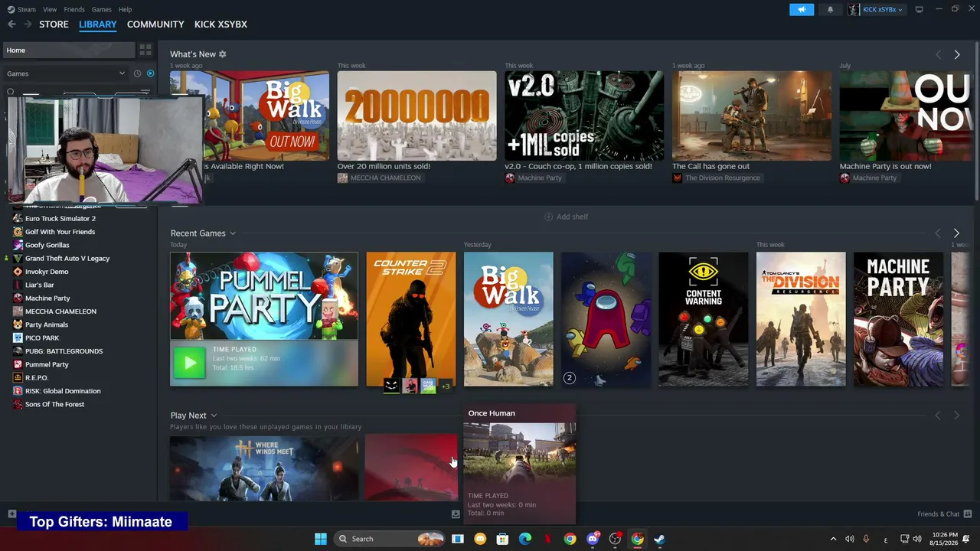Screen dimensions: 980x551
Task: Open the announcements megaphone button
Action: (802, 9)
